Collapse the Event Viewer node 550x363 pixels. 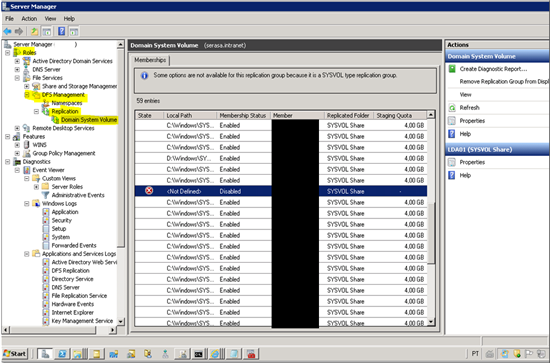(17, 170)
